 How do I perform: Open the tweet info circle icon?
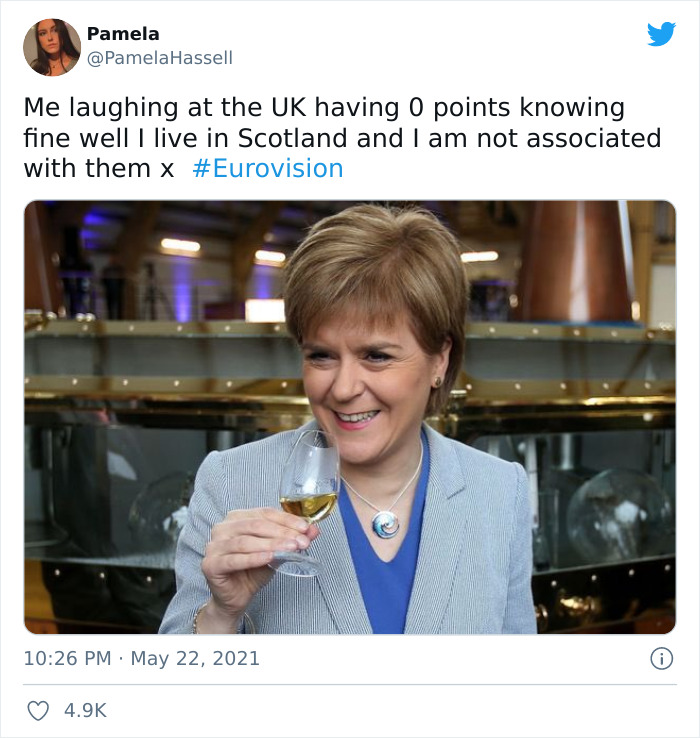(661, 658)
